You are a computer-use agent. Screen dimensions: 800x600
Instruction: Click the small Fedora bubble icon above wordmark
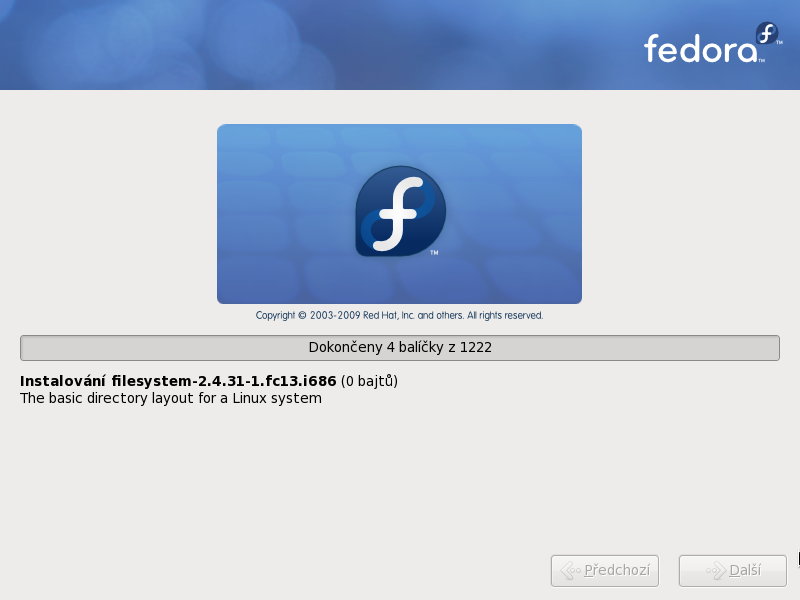(767, 33)
